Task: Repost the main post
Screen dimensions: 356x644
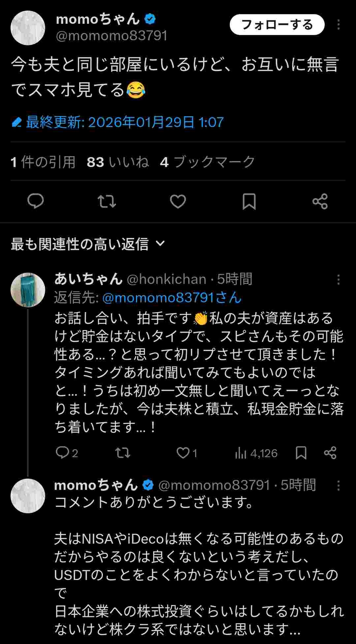Action: pyautogui.click(x=107, y=201)
